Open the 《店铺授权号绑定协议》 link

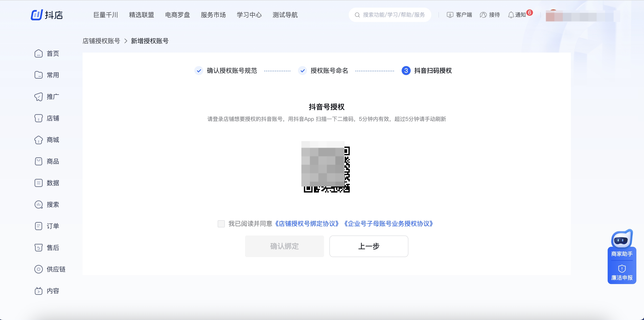pyautogui.click(x=307, y=224)
